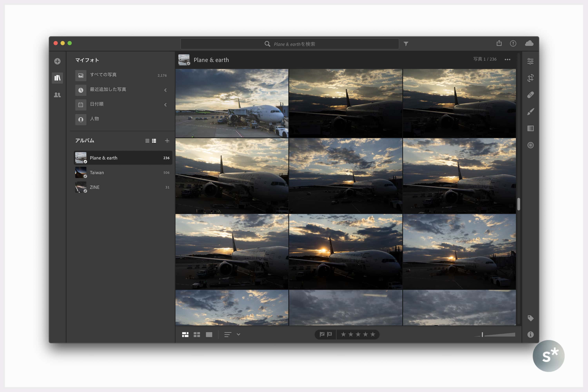The image size is (588, 392).
Task: Expand the recently added photos chevron
Action: point(165,90)
